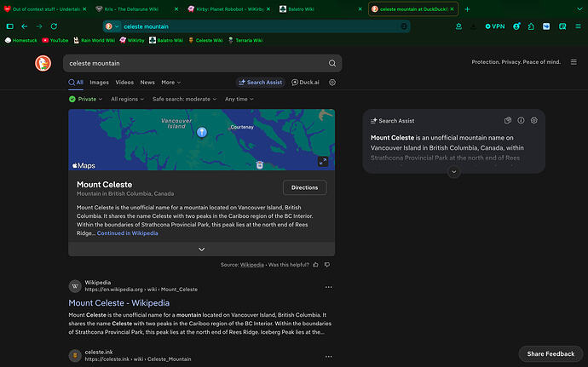The image size is (588, 367).
Task: Open the search settings gear icon
Action: click(331, 83)
